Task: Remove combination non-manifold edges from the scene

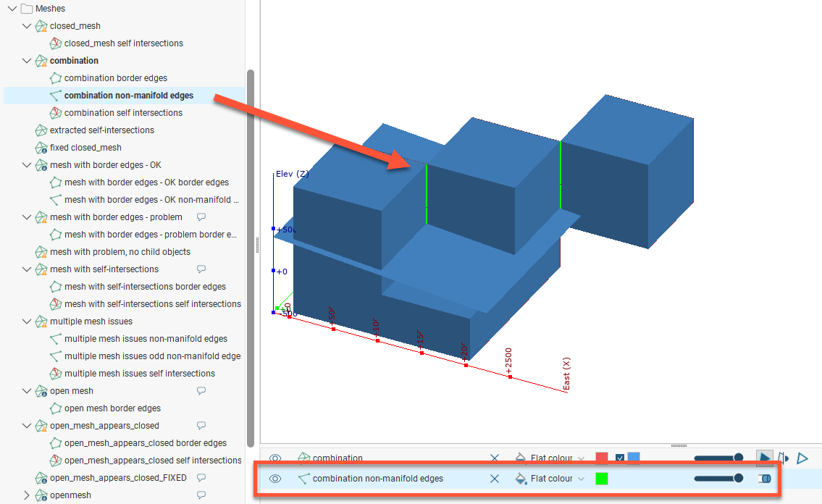Action: pyautogui.click(x=495, y=479)
